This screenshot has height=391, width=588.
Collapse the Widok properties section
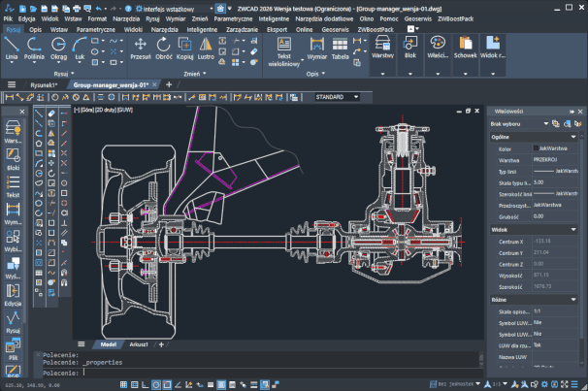(x=573, y=230)
